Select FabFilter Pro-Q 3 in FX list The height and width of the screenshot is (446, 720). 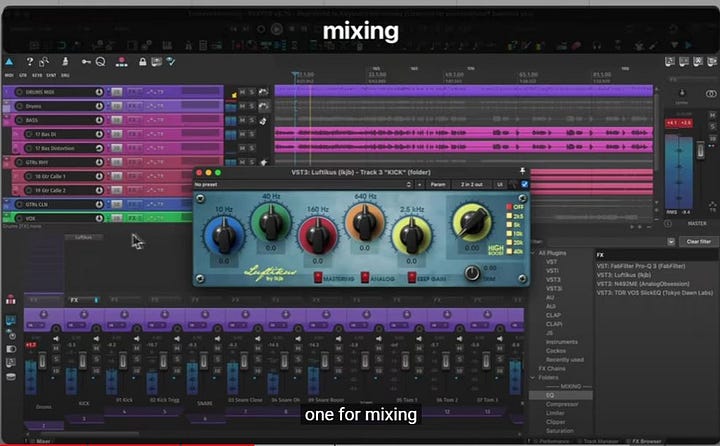pos(641,266)
